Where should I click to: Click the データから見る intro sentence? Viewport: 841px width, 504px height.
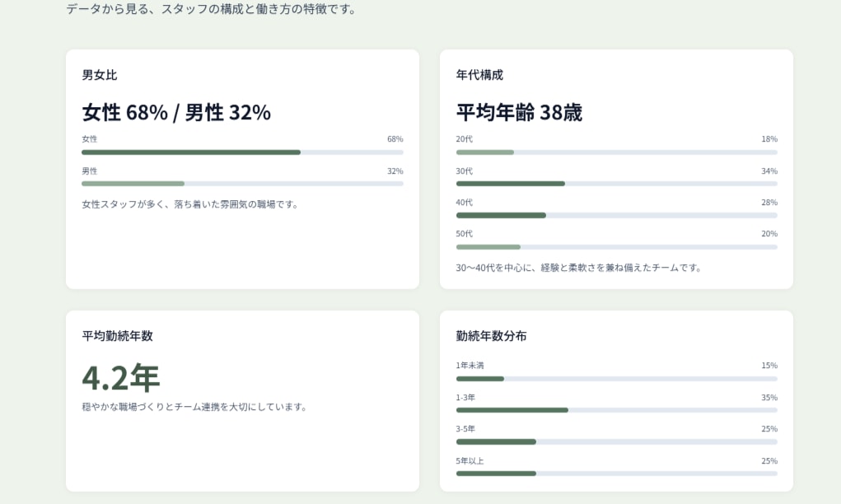212,9
